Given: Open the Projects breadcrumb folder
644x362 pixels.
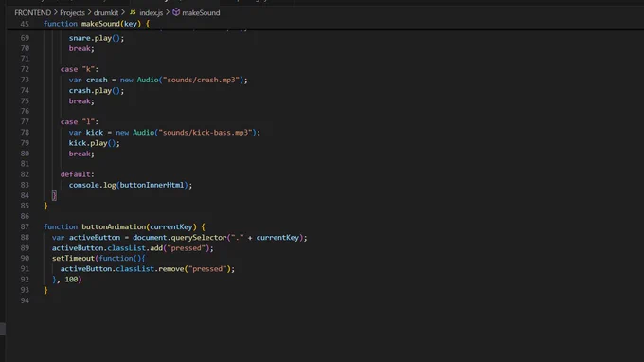Looking at the screenshot, I should (x=72, y=12).
